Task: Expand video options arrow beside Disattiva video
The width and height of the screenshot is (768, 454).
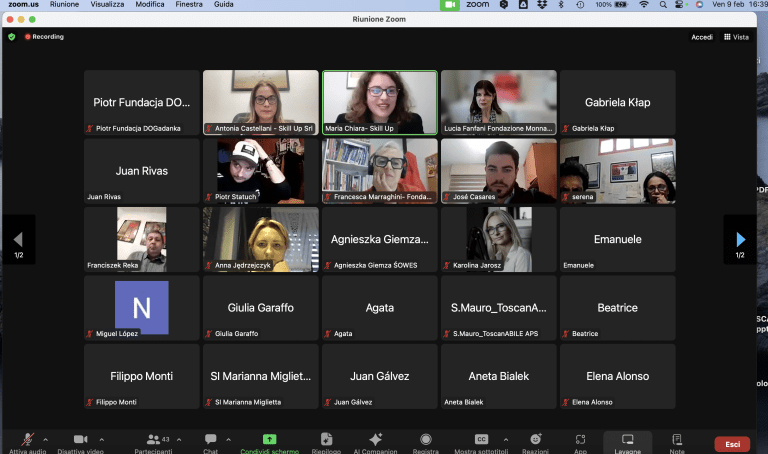Action: pyautogui.click(x=101, y=439)
